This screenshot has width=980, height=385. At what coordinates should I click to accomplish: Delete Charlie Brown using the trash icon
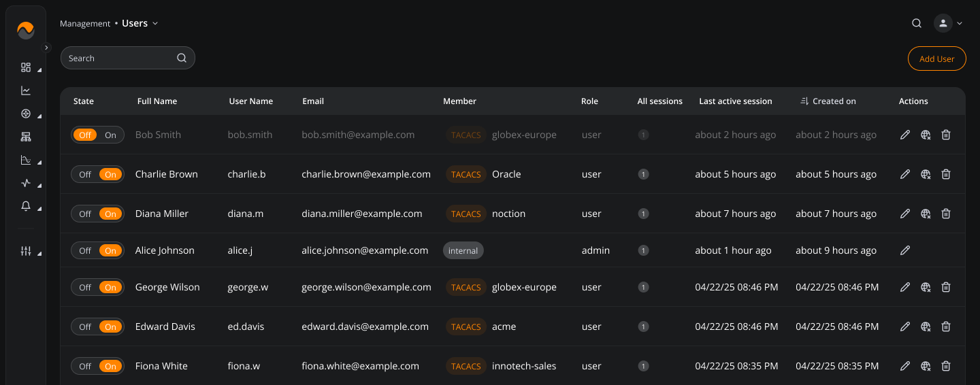coord(945,174)
